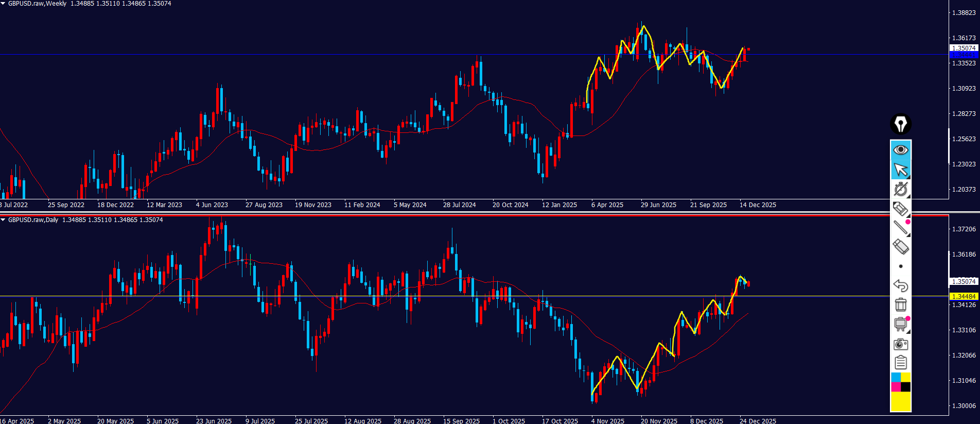Undo the last drawn stroke
Screen dimensions: 980x424
coord(901,285)
